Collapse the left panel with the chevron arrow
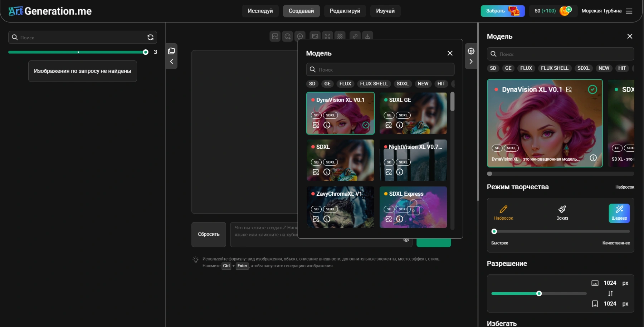Viewport: 644px width, 327px height. (171, 61)
